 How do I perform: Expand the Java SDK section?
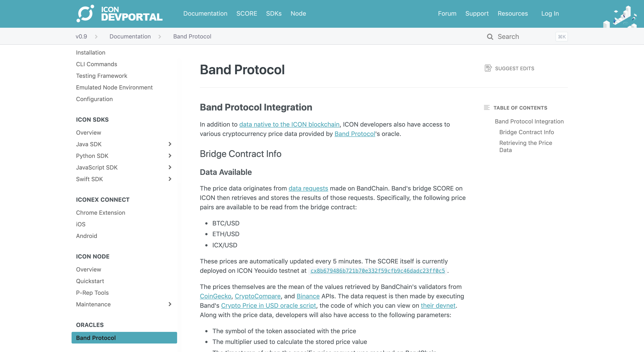pos(170,144)
